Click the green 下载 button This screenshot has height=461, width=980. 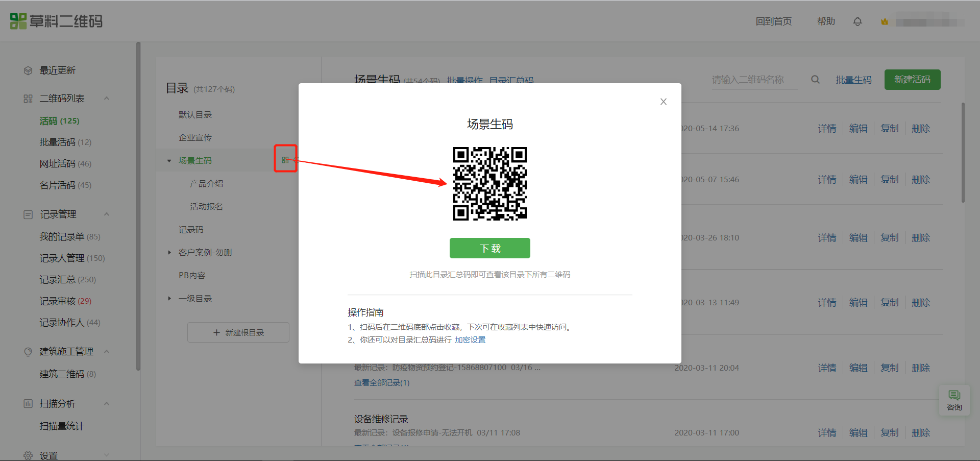(x=490, y=248)
